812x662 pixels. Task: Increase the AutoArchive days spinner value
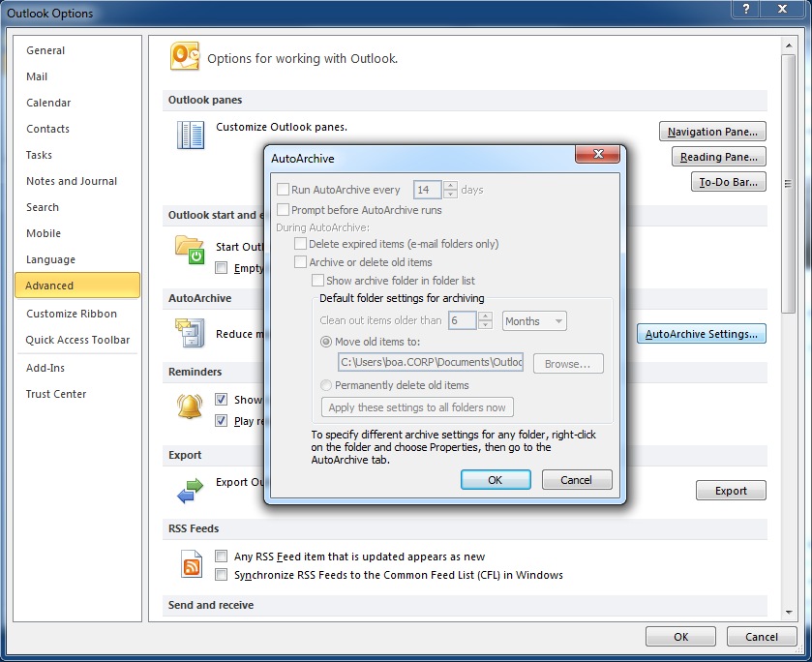[450, 186]
